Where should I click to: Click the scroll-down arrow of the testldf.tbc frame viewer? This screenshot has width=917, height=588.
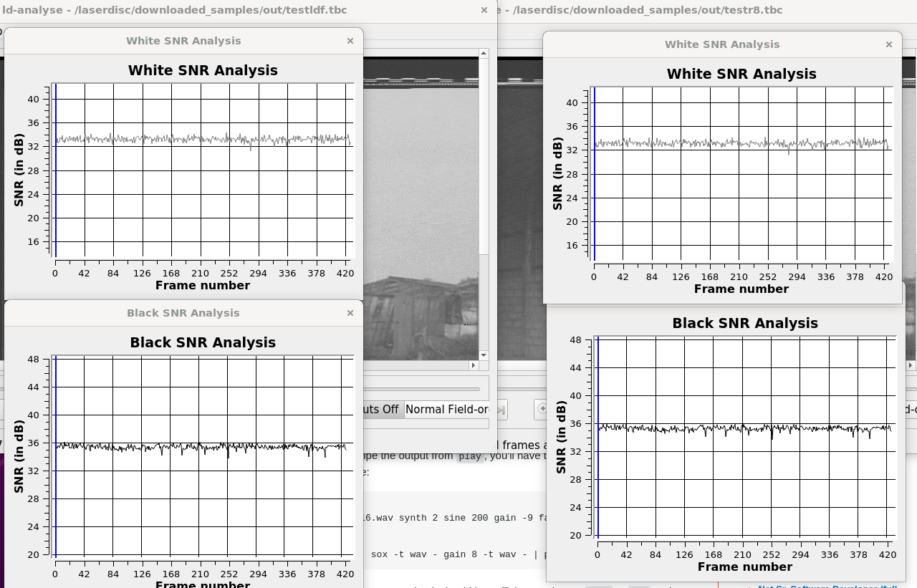point(484,355)
